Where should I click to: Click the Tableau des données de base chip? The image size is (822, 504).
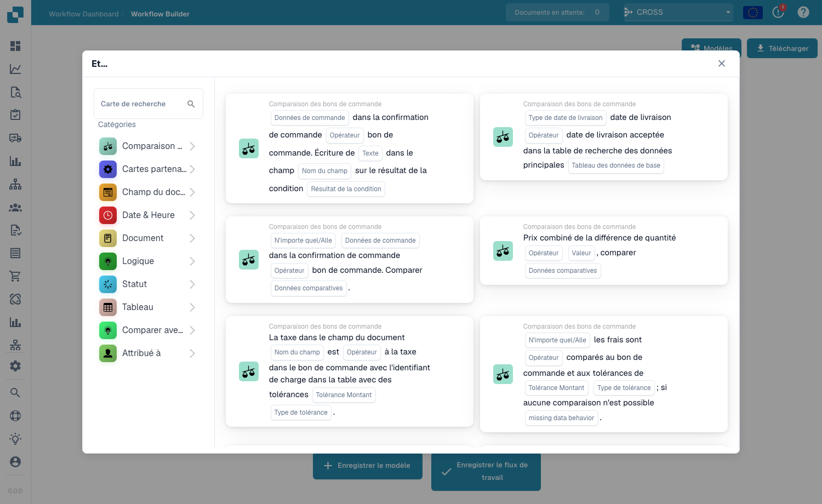(x=616, y=165)
